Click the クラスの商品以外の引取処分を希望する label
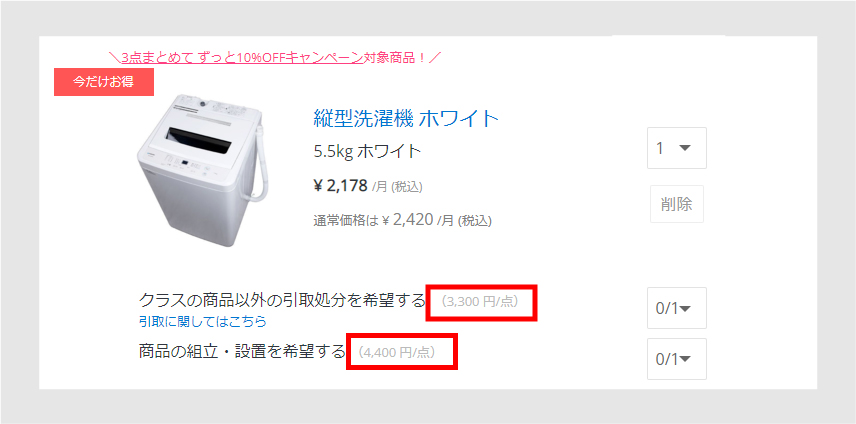 [x=282, y=300]
